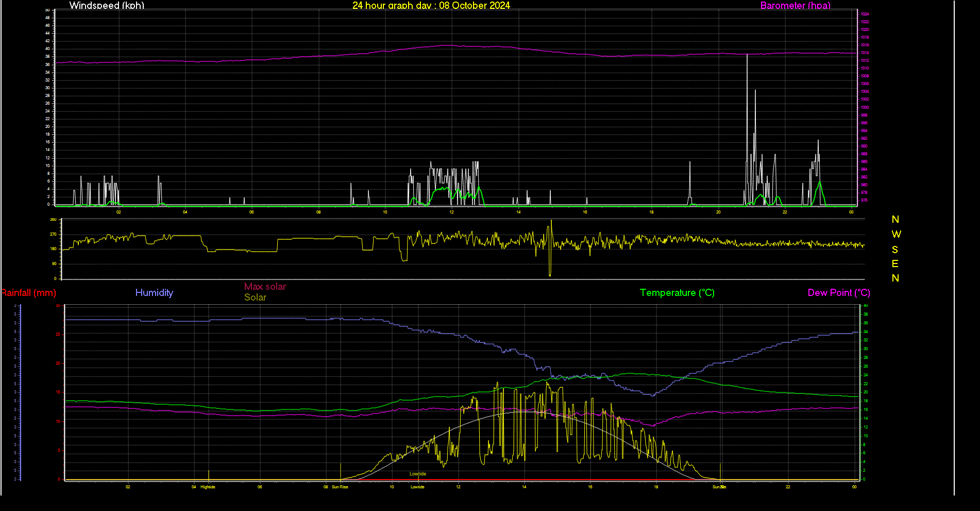
Task: Click the 'Hightide' marker label on time axis
Action: (x=208, y=487)
